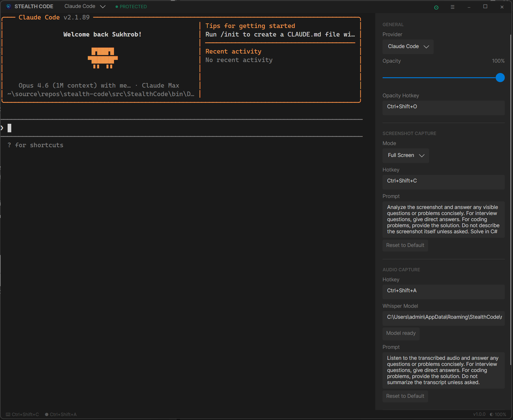The width and height of the screenshot is (513, 420).
Task: Maximize the Stealth Code window
Action: (485, 7)
